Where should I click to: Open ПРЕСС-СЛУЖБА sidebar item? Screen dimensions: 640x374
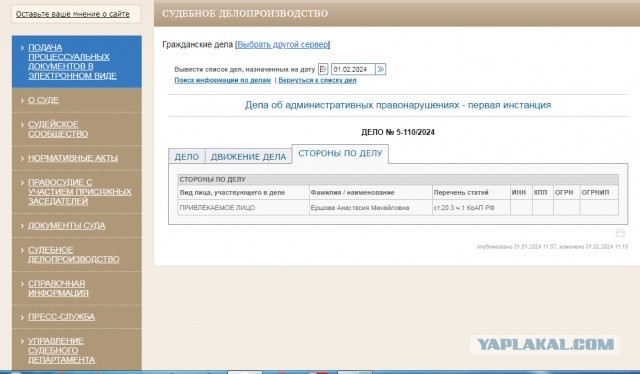61,317
